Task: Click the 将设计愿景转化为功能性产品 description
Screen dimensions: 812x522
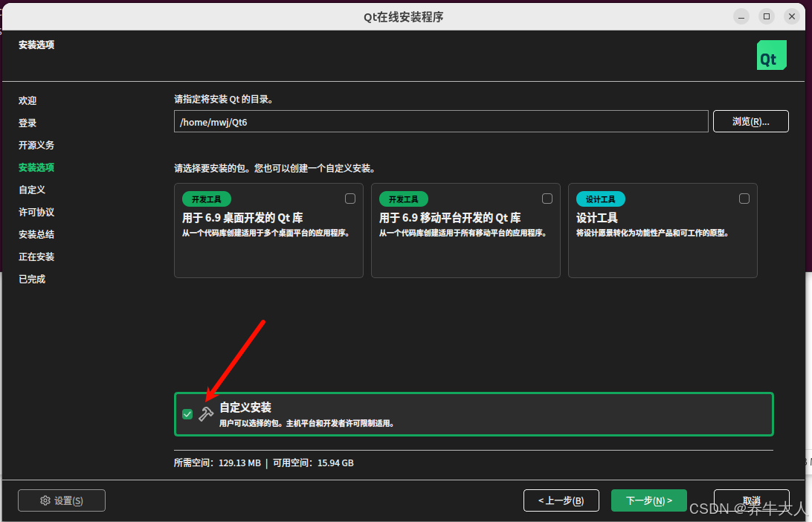Action: coord(654,233)
